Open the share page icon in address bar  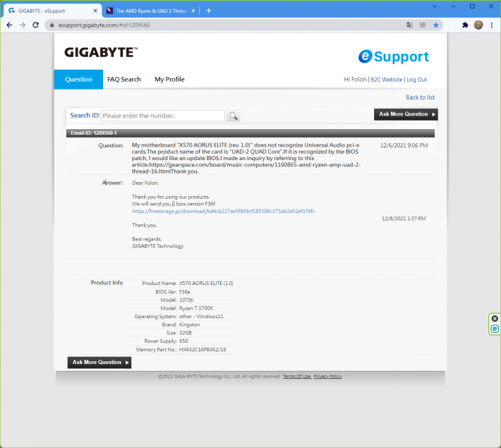click(422, 25)
